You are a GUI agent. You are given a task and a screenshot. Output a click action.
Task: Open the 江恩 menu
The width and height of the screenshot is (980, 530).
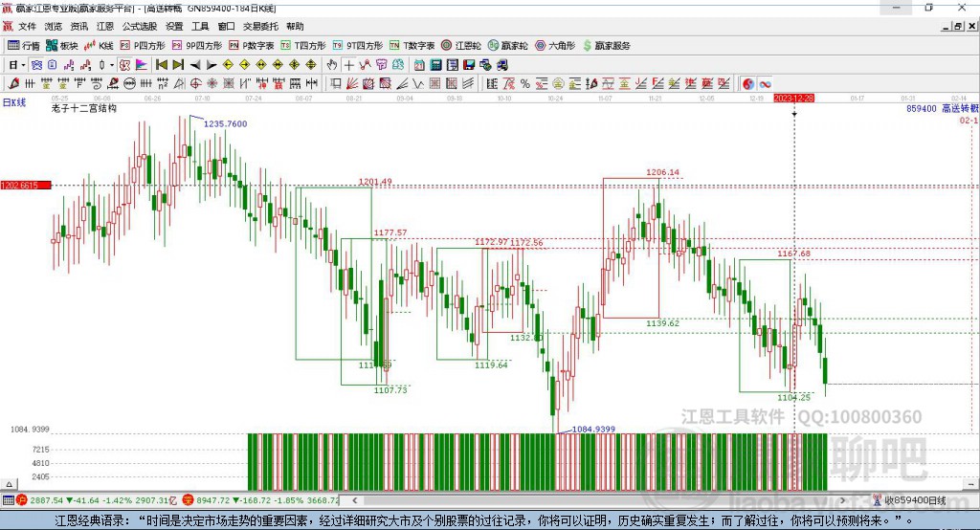pyautogui.click(x=105, y=26)
